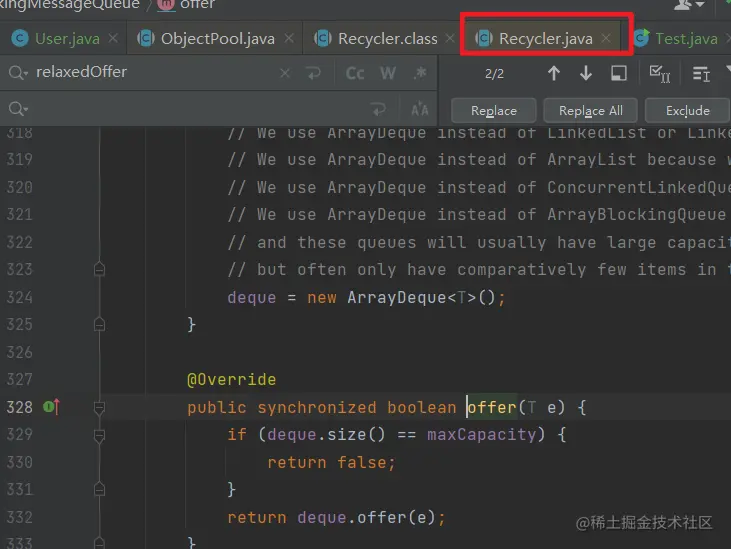
Task: Click line number 324 in gutter
Action: (20, 297)
